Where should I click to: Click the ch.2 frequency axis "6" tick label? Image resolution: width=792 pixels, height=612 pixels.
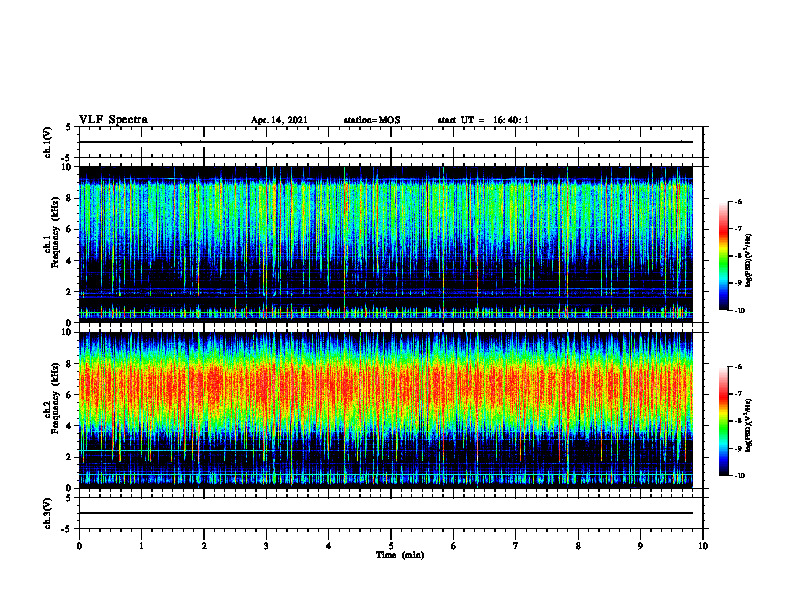[x=69, y=395]
